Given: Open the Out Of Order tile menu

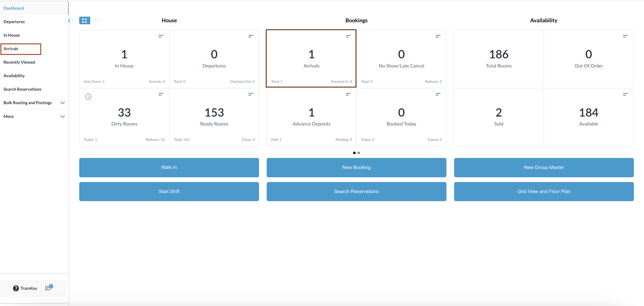Looking at the screenshot, I should point(625,36).
